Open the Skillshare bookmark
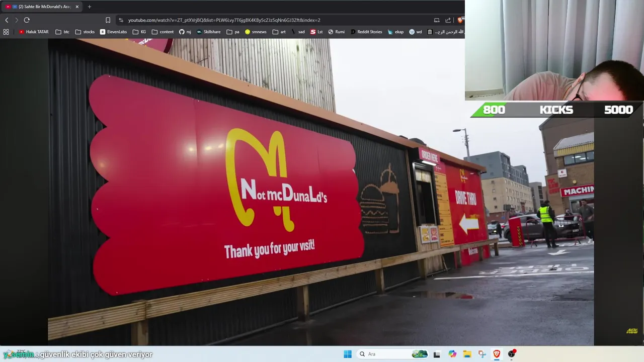Screen dimensions: 644x362 (209, 32)
